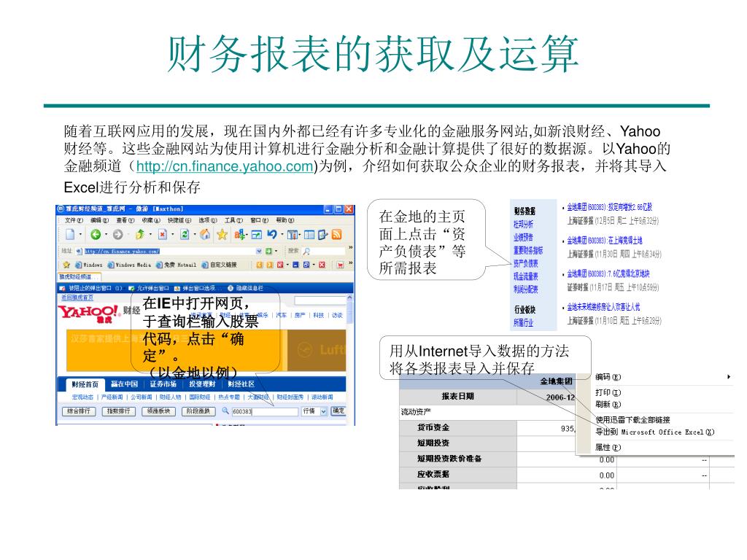
Task: Click the blocked popups icon in info bar
Action: pyautogui.click(x=62, y=288)
